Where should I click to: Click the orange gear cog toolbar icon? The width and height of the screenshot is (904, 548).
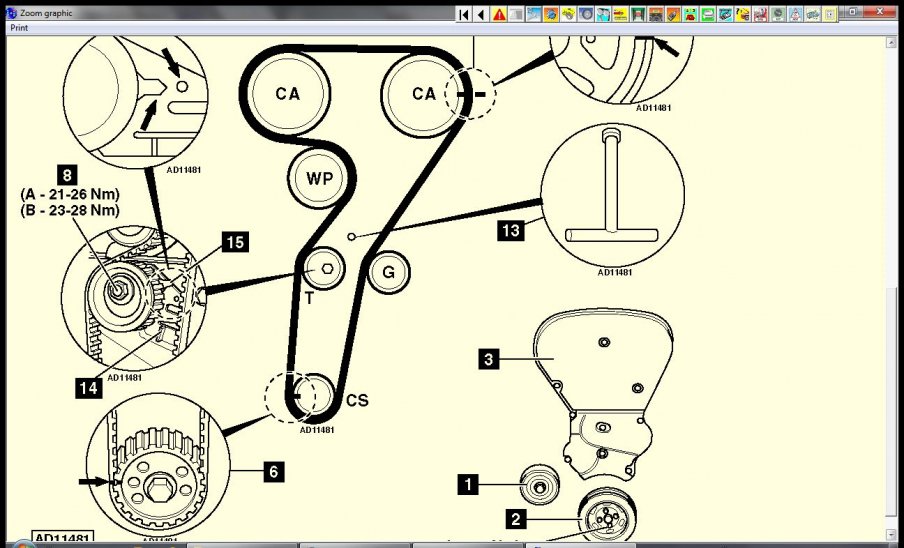[551, 14]
